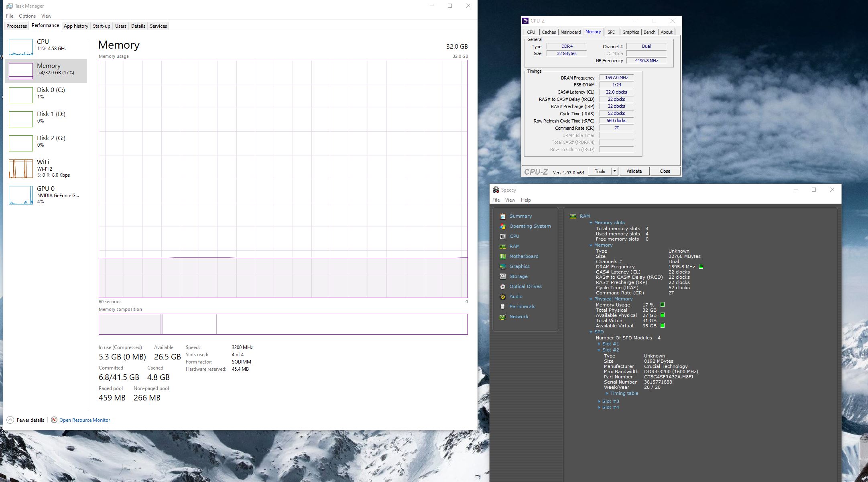Select the GPU 0 performance graph thumbnail
The height and width of the screenshot is (482, 868).
21,195
